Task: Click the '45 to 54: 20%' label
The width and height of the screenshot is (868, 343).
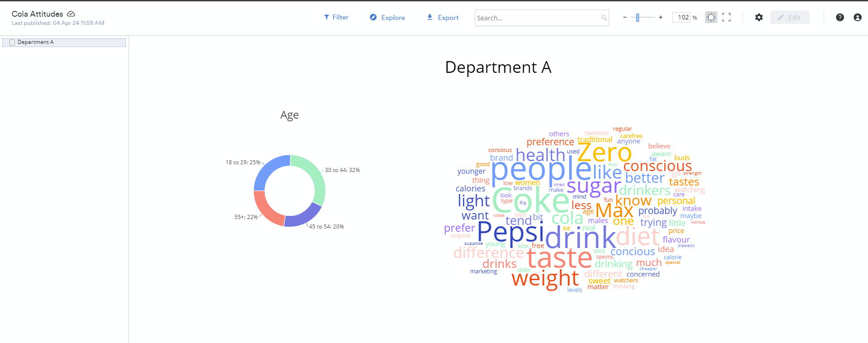Action: (326, 227)
